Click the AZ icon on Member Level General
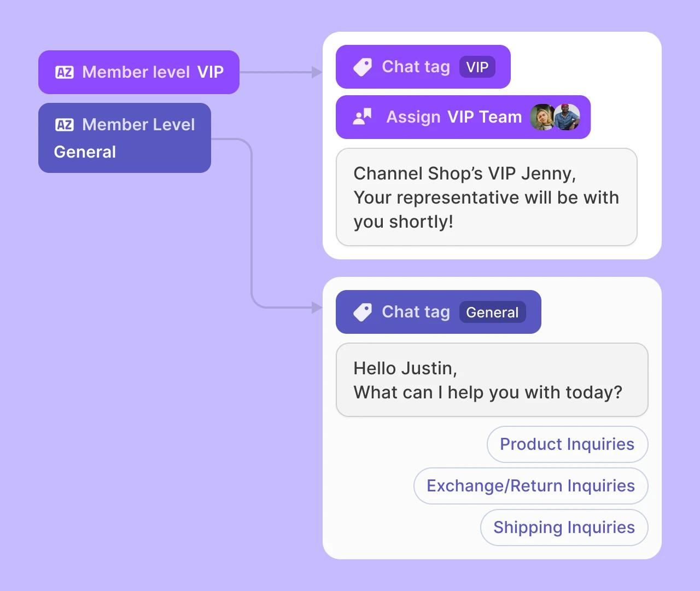The height and width of the screenshot is (591, 700). click(x=65, y=125)
